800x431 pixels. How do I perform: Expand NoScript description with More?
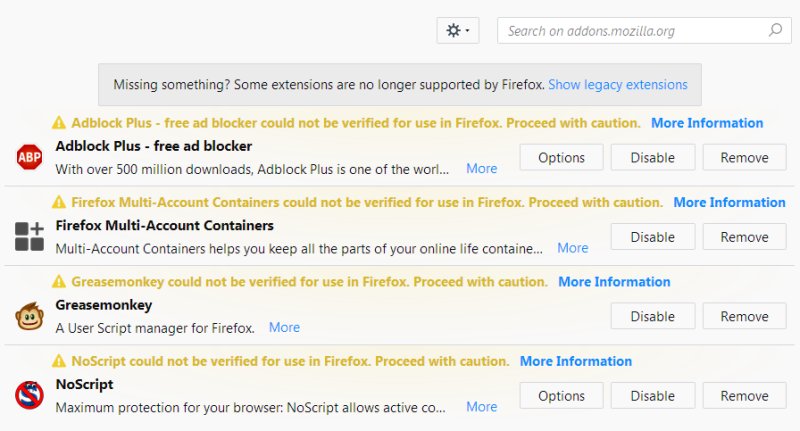coord(481,407)
